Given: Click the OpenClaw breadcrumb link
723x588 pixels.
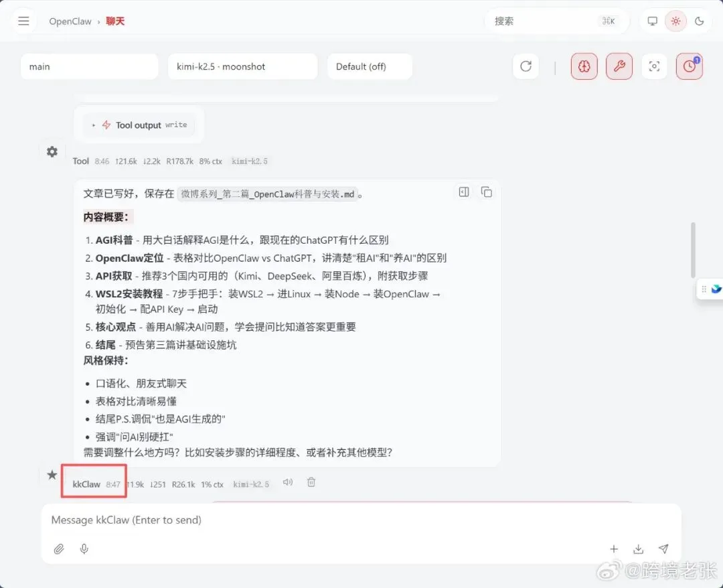Looking at the screenshot, I should [70, 21].
